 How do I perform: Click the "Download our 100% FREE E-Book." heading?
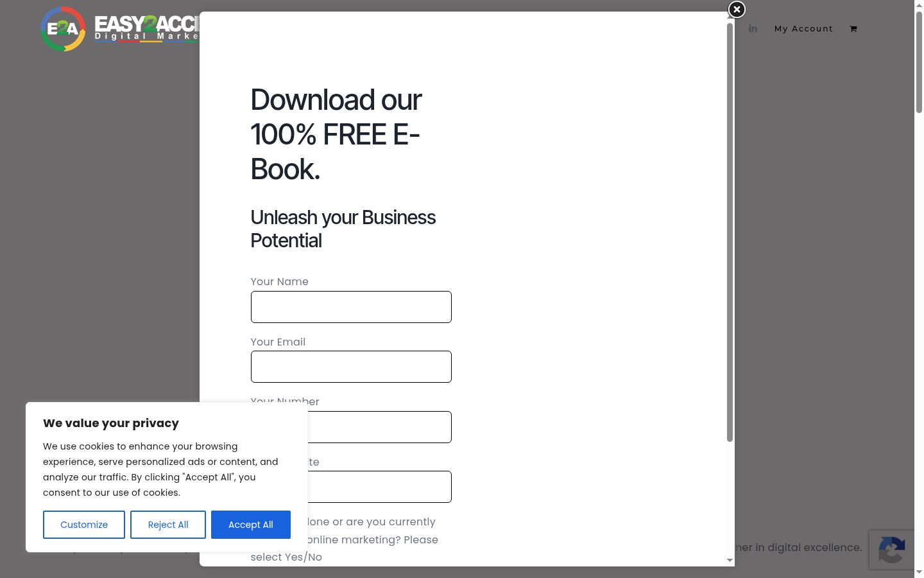pos(336,135)
